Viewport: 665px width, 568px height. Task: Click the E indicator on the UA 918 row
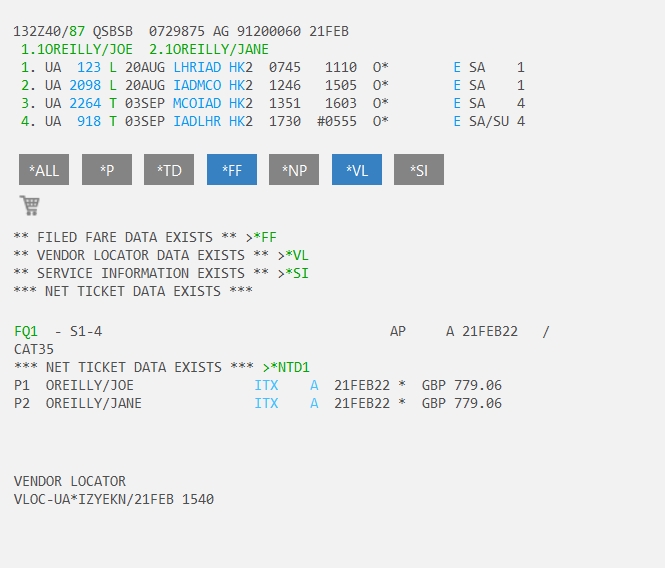457,121
